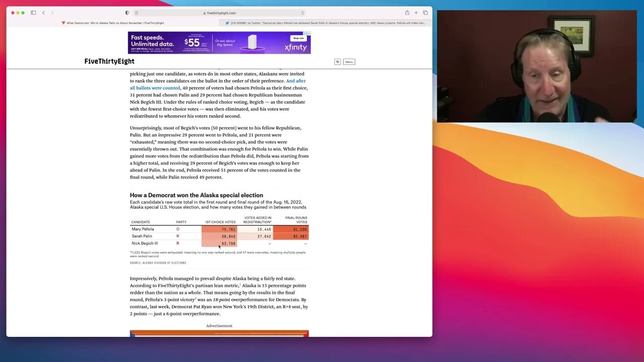Click the 53,756 first-choice votes cell

tap(219, 243)
